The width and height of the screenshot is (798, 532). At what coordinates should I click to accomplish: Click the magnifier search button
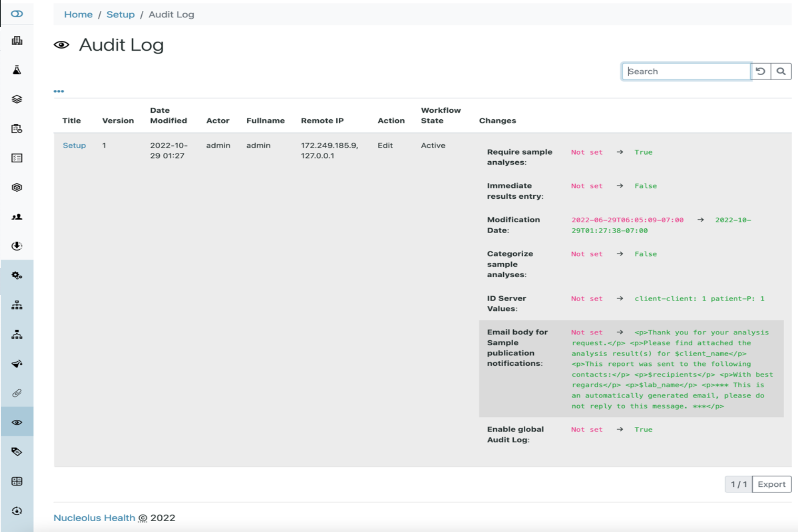point(781,71)
